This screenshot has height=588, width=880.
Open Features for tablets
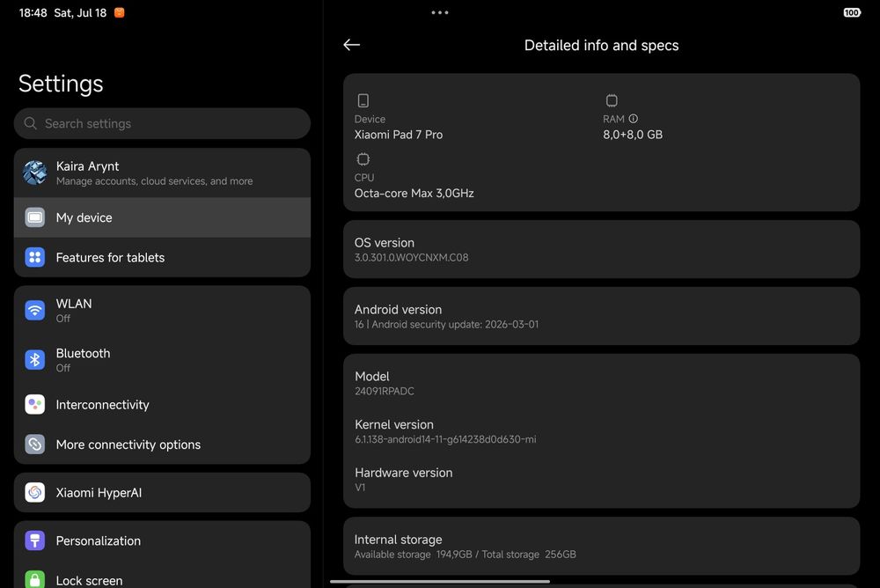pyautogui.click(x=162, y=257)
